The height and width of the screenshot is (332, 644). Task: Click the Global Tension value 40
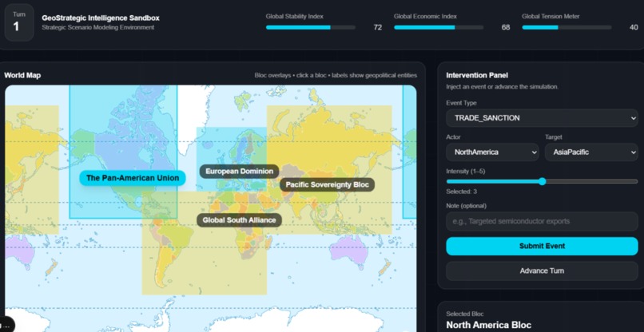pyautogui.click(x=634, y=27)
